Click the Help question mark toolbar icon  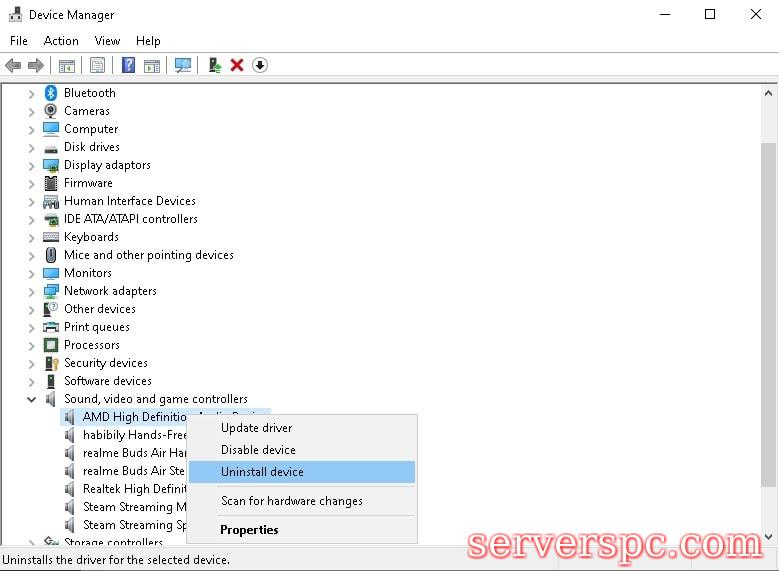(128, 65)
